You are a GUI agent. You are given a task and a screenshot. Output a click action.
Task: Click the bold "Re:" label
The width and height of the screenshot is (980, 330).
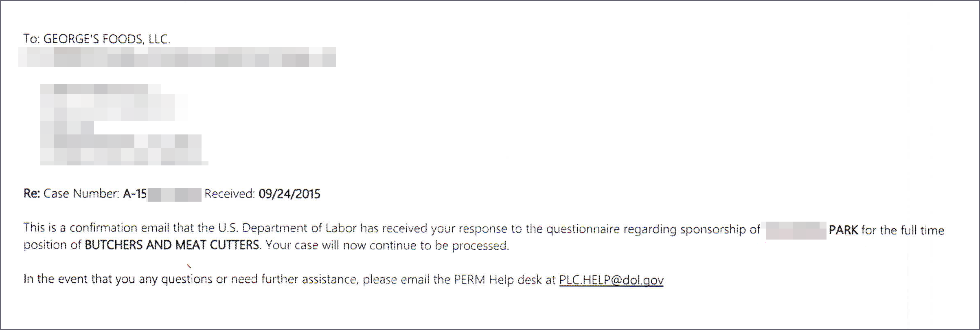[31, 193]
